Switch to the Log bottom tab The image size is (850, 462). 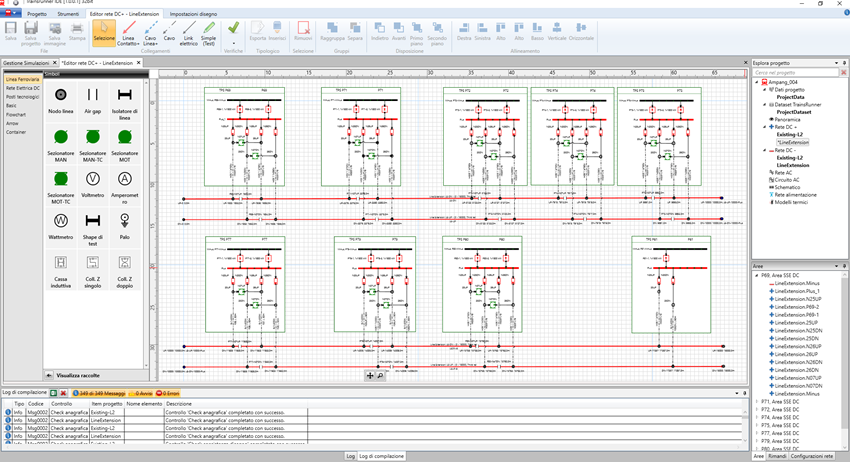click(351, 457)
